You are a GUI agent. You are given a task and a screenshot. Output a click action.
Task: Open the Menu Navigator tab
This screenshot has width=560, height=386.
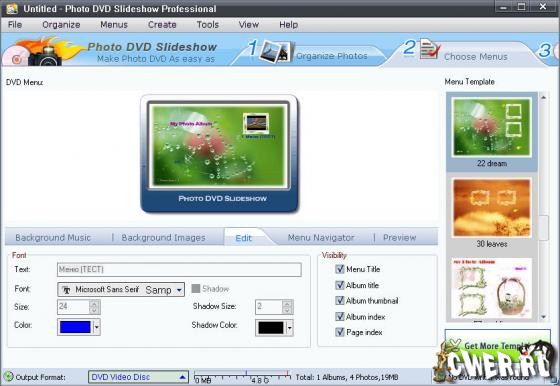pyautogui.click(x=321, y=237)
